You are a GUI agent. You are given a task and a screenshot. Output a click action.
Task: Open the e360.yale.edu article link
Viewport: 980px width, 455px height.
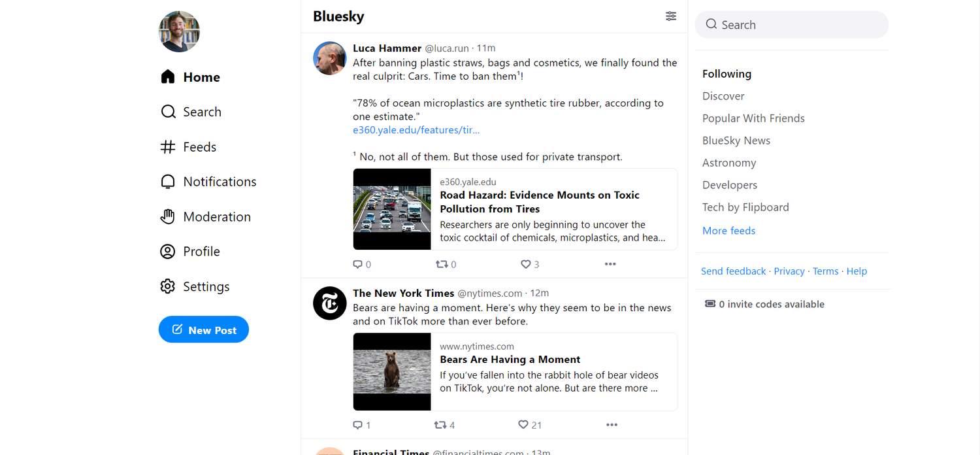pos(416,129)
